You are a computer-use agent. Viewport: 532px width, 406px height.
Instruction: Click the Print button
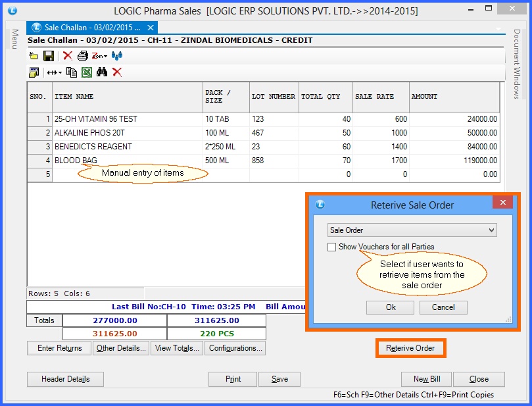233,379
